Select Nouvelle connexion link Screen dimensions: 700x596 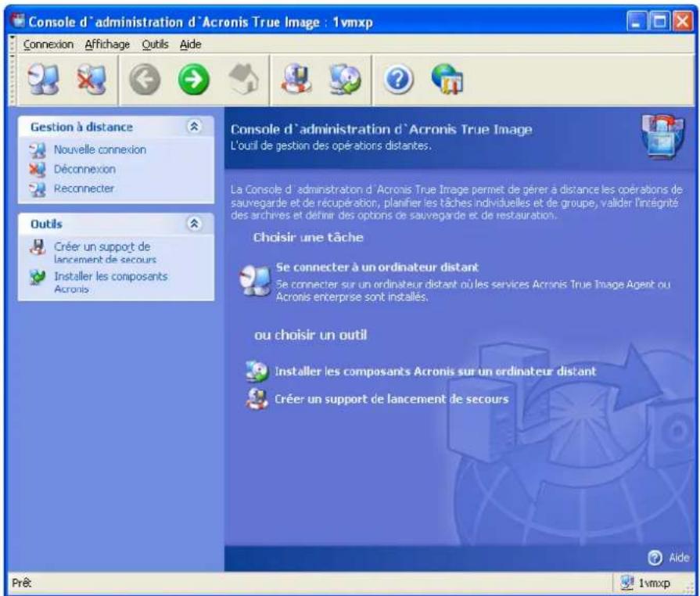point(100,150)
